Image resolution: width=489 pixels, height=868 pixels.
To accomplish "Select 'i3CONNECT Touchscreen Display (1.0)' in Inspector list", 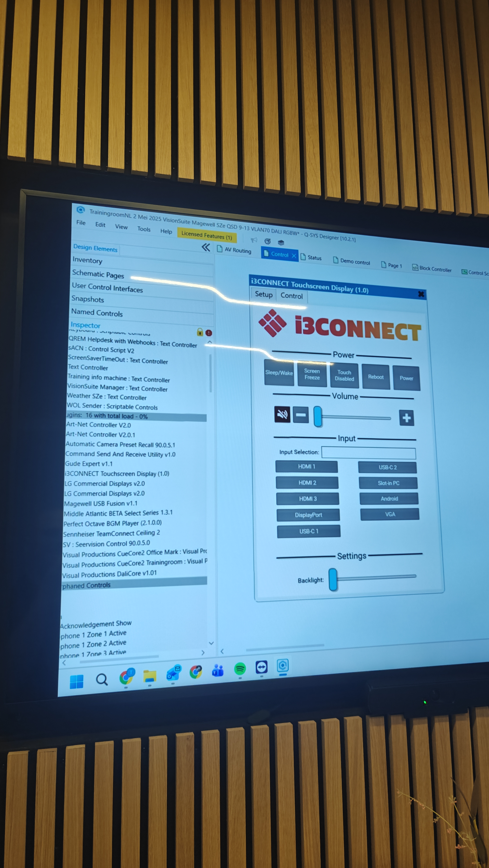I will click(117, 474).
